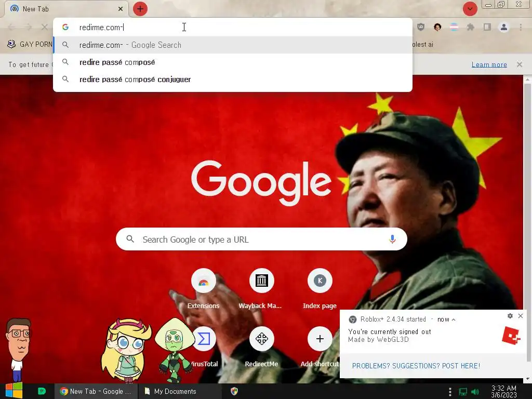Open the Extensions puzzle piece menu
The image size is (532, 399).
[x=471, y=27]
